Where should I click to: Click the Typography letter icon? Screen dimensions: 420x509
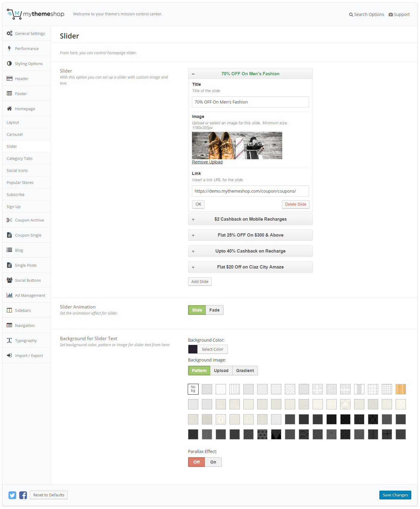(9, 340)
